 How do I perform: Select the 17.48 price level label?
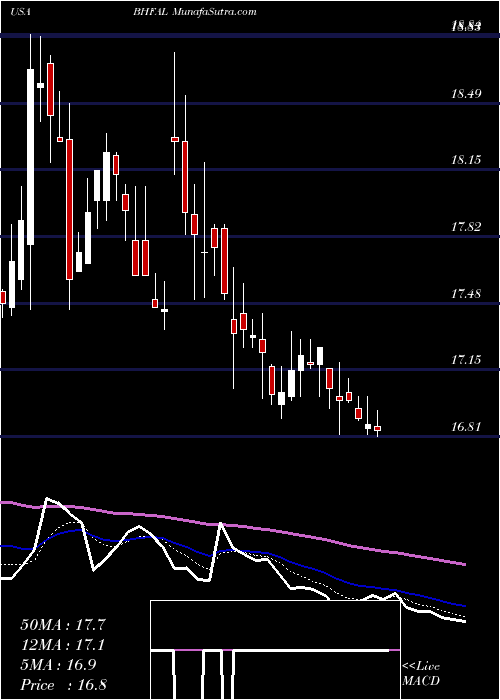click(466, 294)
